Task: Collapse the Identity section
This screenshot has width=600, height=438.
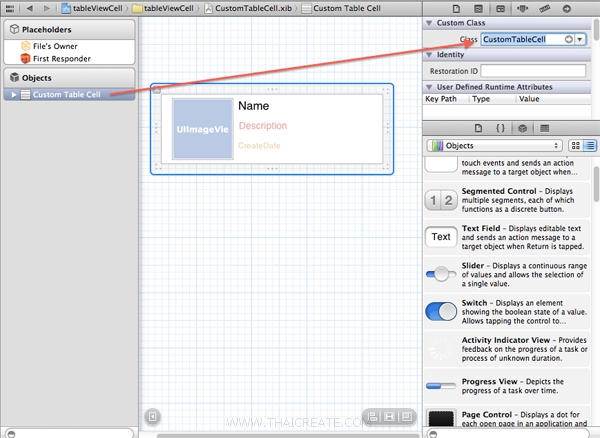Action: [x=429, y=55]
